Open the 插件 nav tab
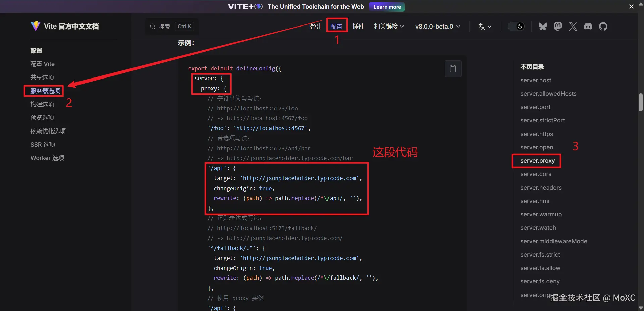 [x=358, y=27]
